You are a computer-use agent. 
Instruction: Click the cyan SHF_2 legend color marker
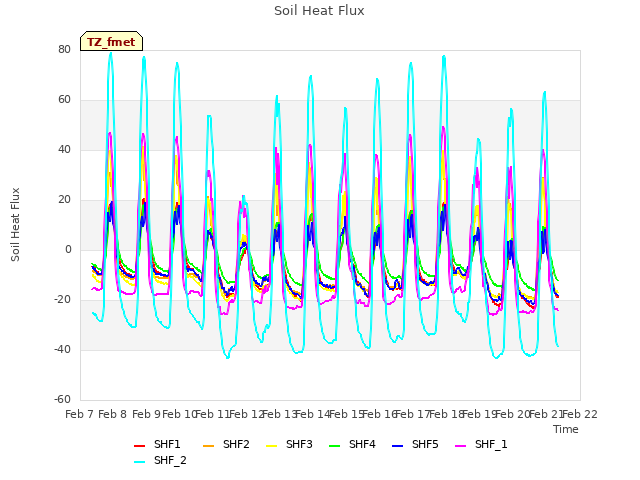[140, 462]
